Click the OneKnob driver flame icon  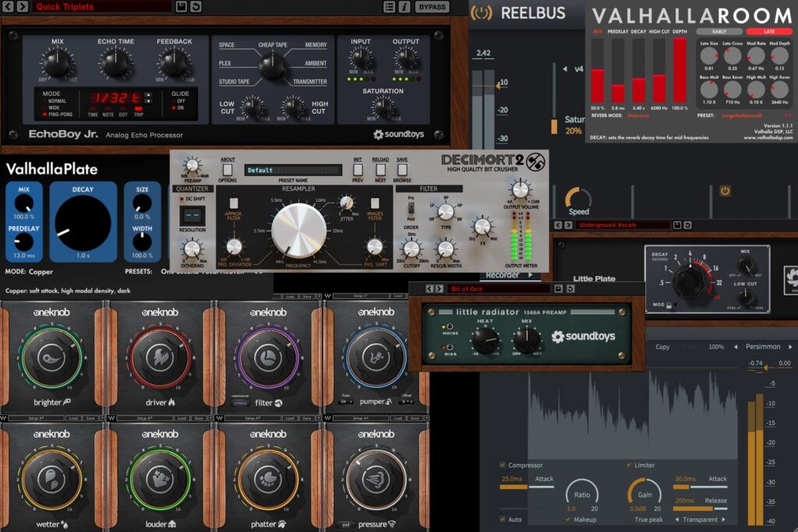pos(160,358)
